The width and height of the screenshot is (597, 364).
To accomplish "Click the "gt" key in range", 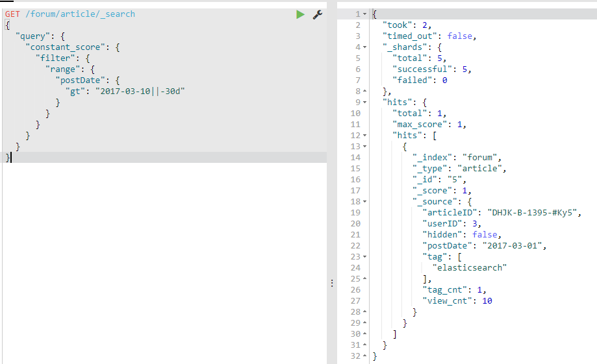I will tap(75, 91).
